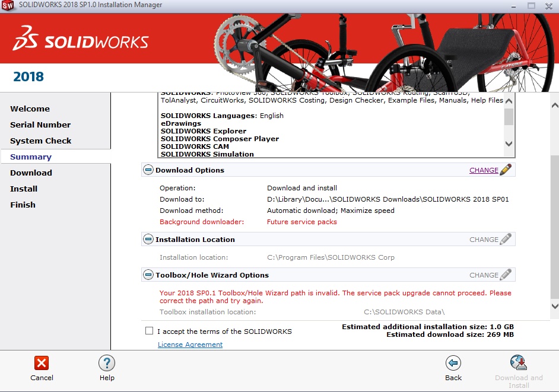
Task: Click the download path 'D:\Library\Docu...' value
Action: pos(388,199)
